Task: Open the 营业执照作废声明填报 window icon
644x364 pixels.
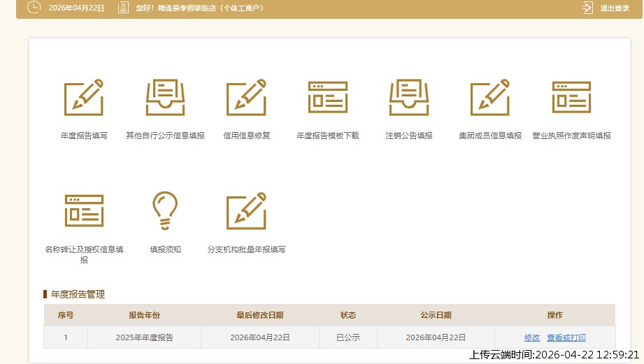Action: click(x=571, y=97)
